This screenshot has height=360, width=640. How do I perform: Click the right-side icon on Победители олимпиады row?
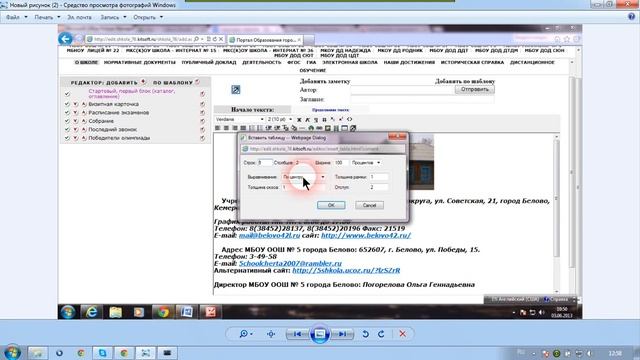pos(202,138)
